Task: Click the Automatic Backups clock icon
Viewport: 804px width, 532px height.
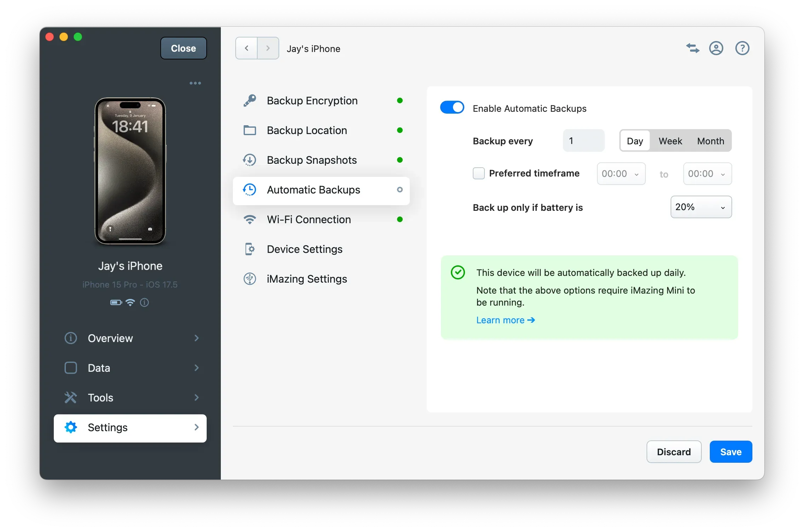Action: tap(250, 190)
